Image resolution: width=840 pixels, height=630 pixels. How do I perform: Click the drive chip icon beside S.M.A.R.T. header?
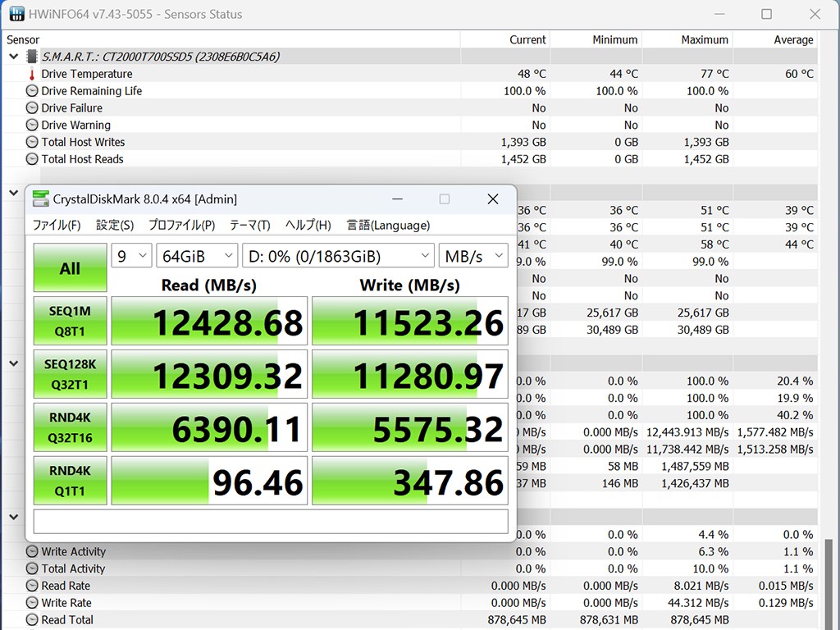pos(32,57)
